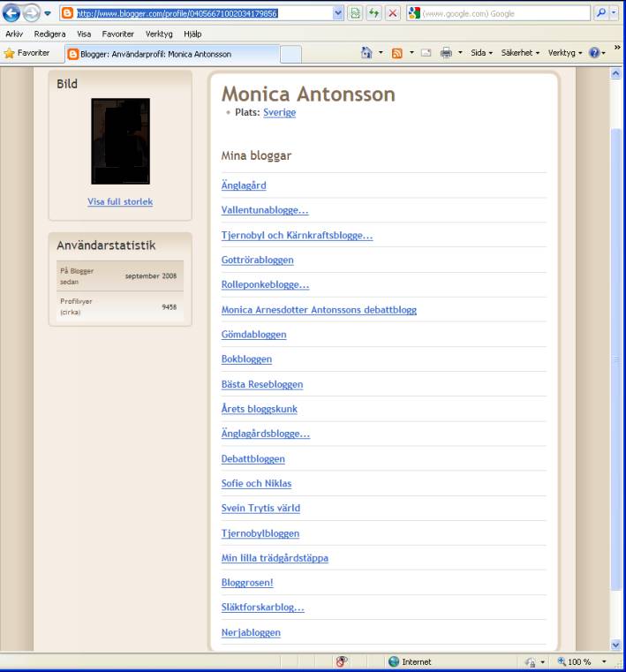The image size is (626, 672).
Task: Open the Vallentunablogge... link
Action: [x=265, y=210]
